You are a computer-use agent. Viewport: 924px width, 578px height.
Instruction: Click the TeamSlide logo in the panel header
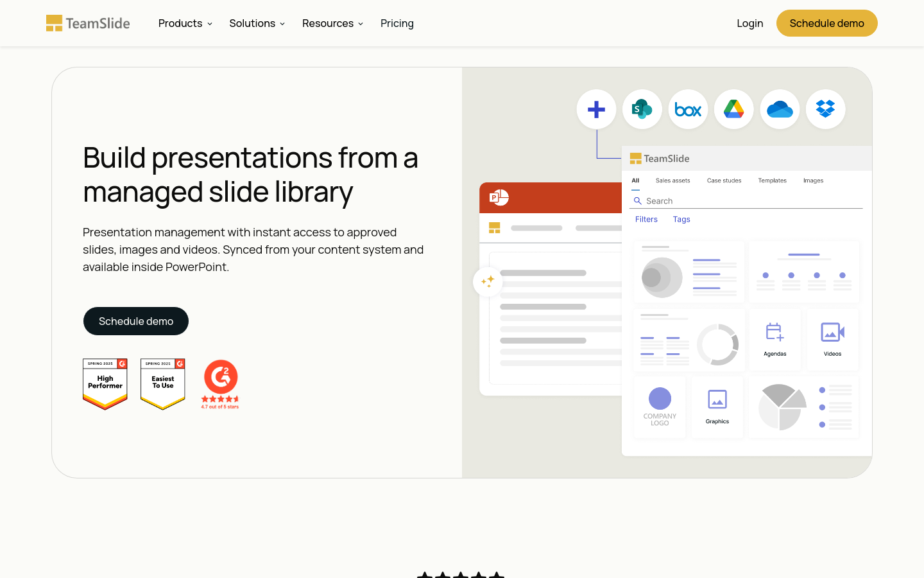coord(660,159)
